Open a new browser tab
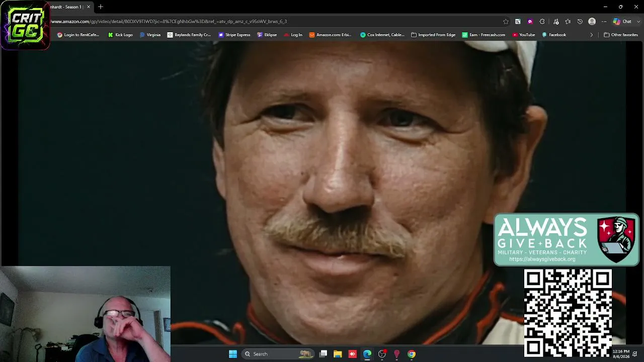The image size is (644, 362). [101, 7]
